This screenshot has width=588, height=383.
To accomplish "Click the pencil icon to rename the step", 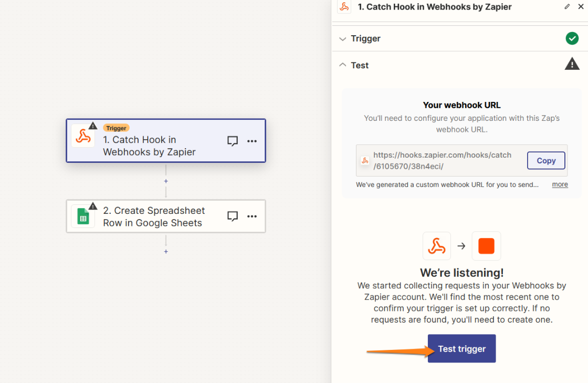I will tap(567, 7).
